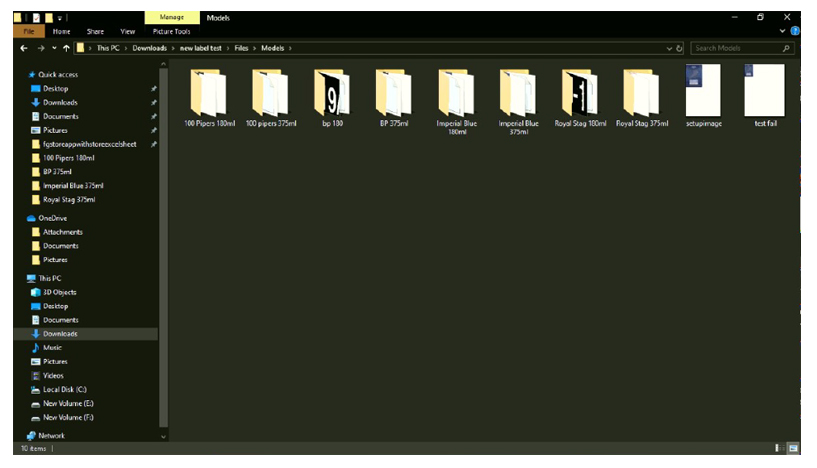Click the File menu button

pyautogui.click(x=29, y=31)
